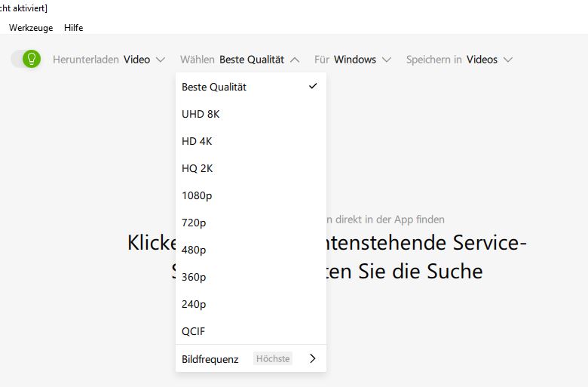Viewport: 588px width, 387px height.
Task: Open the Speichern in Videos dropdown
Action: 459,60
